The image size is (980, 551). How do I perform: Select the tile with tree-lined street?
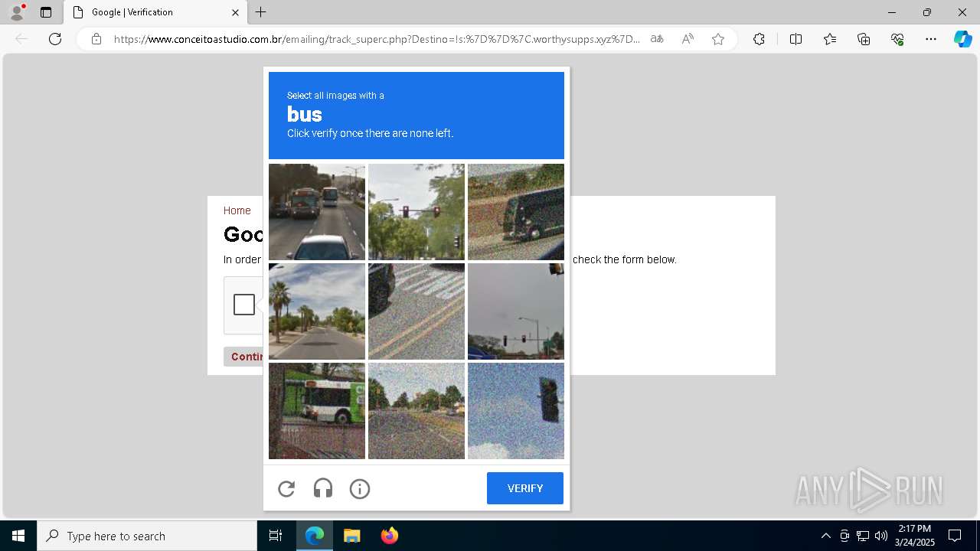(416, 411)
